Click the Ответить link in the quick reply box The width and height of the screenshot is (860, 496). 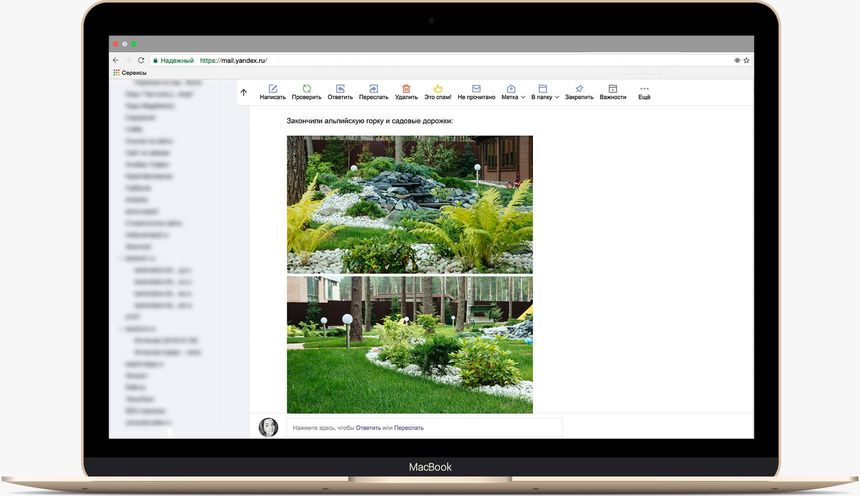pos(368,428)
